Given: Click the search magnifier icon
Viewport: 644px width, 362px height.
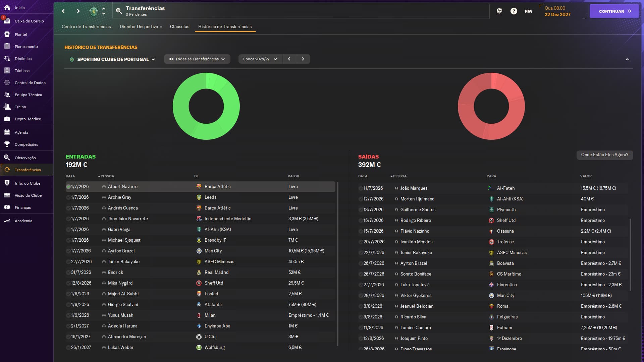Looking at the screenshot, I should tap(119, 11).
